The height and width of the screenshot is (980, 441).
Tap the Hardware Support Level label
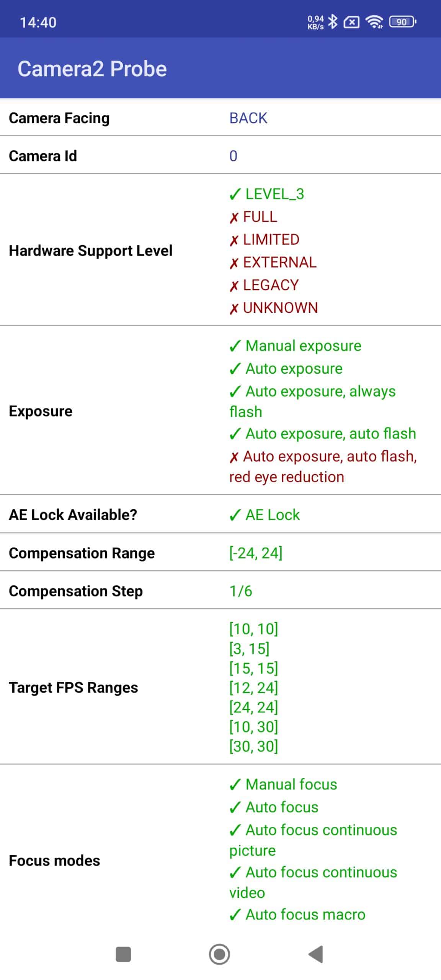pyautogui.click(x=91, y=251)
